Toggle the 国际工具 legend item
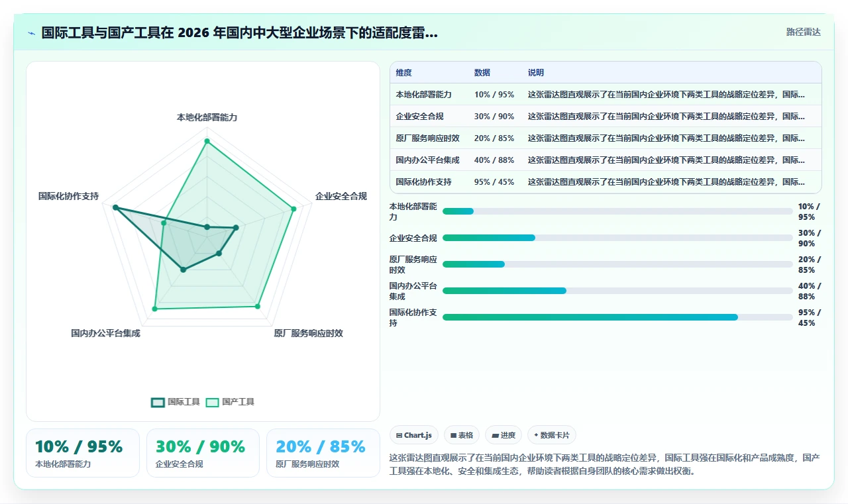 tap(176, 402)
